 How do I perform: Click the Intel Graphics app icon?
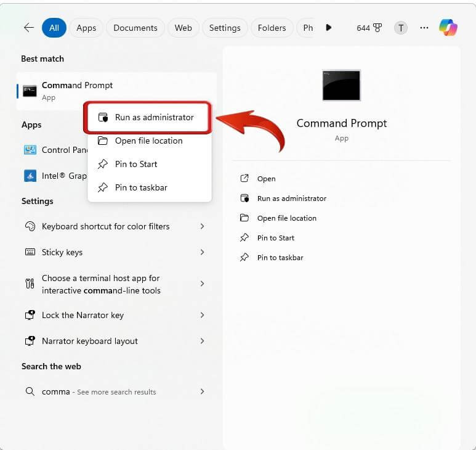click(30, 176)
